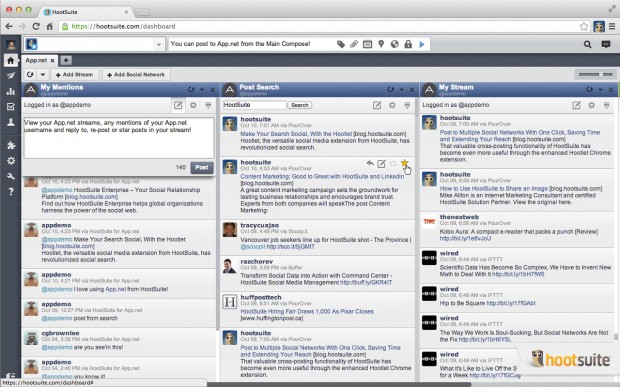Open the Publisher paper plane sidebar icon

click(11, 76)
